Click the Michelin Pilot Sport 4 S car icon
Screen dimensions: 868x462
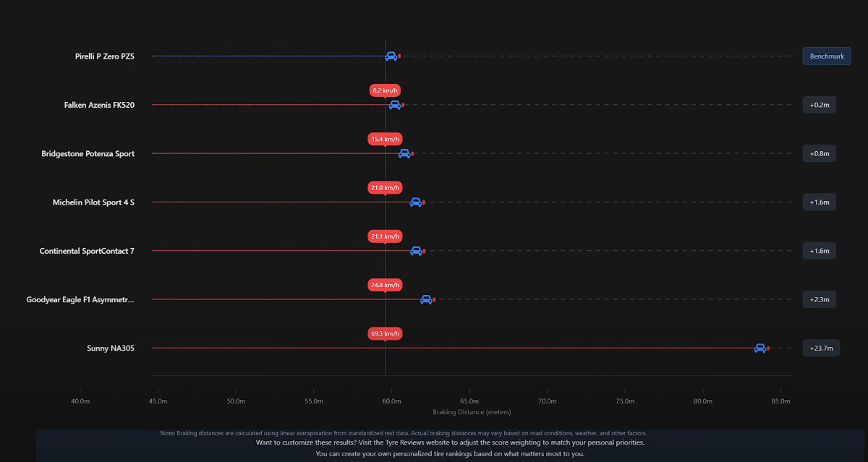pyautogui.click(x=416, y=202)
